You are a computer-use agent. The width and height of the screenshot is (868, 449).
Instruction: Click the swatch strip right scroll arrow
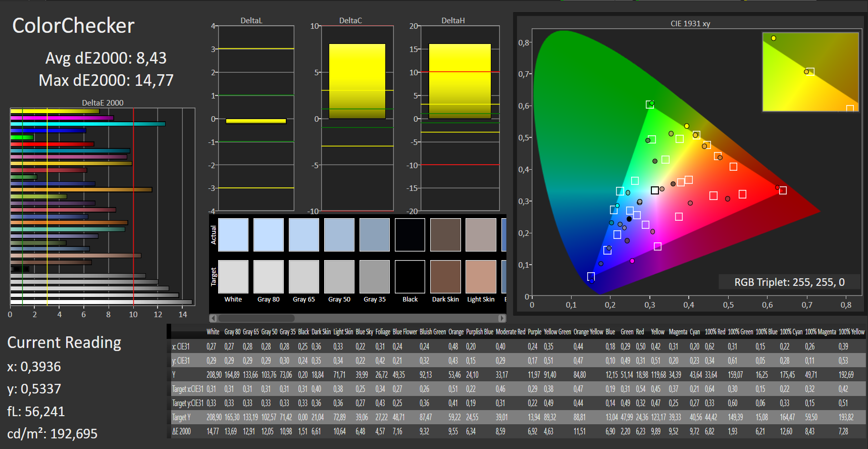502,318
